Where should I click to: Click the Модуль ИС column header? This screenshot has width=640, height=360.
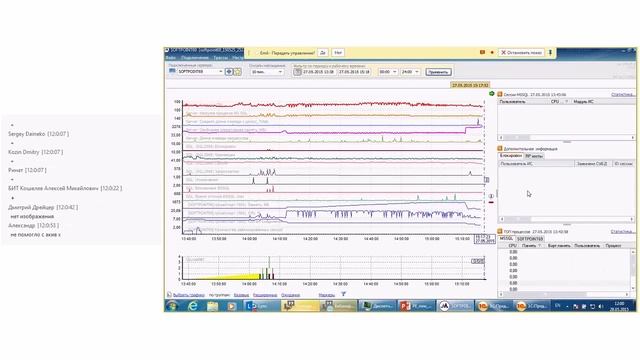[x=603, y=102]
